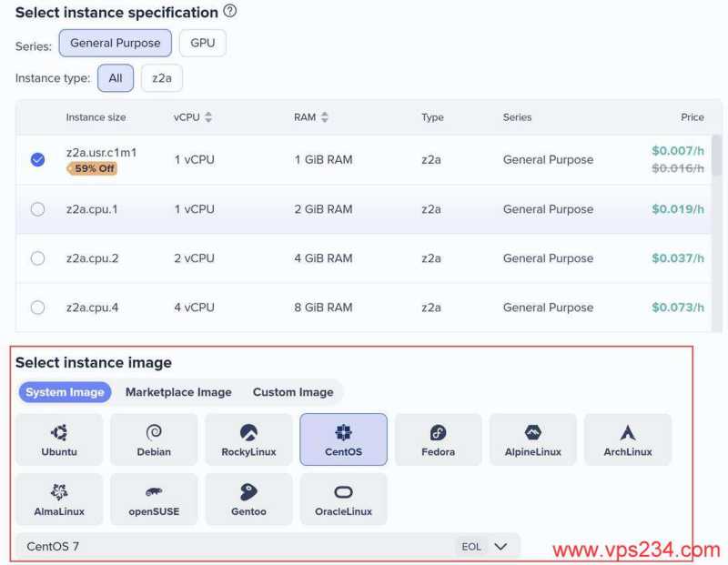Viewport: 728px width, 565px height.
Task: Pick the openSUSE image tile
Action: [x=154, y=499]
